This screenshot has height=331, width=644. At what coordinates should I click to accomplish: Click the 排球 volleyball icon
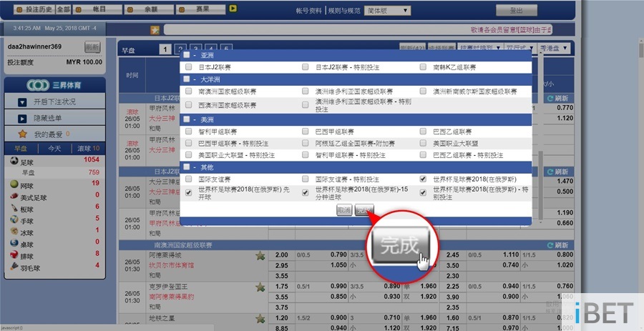(14, 255)
